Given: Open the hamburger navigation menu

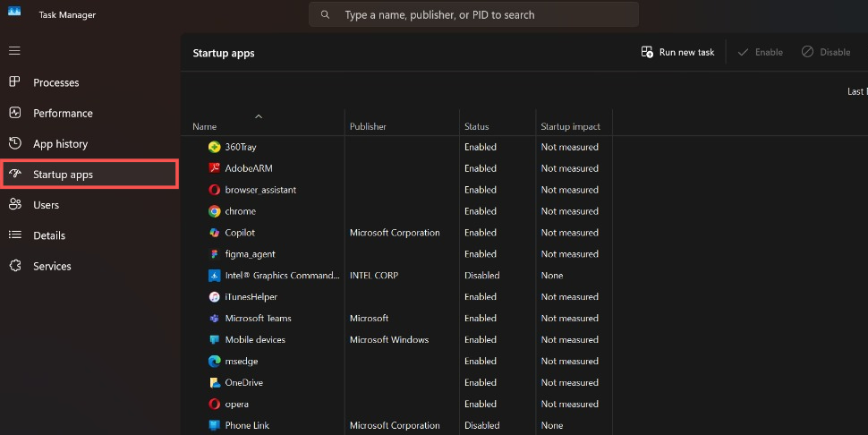Looking at the screenshot, I should (x=15, y=51).
